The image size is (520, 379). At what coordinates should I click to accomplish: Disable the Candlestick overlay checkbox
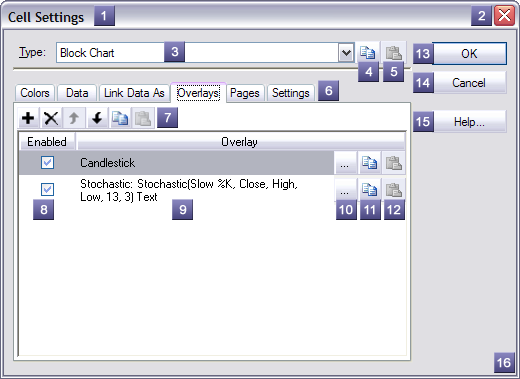[x=47, y=163]
